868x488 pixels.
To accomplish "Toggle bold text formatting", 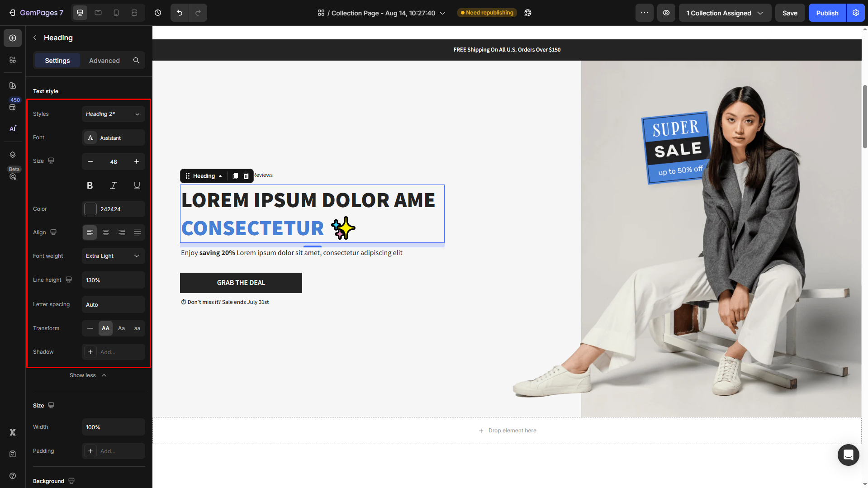I will coord(90,185).
